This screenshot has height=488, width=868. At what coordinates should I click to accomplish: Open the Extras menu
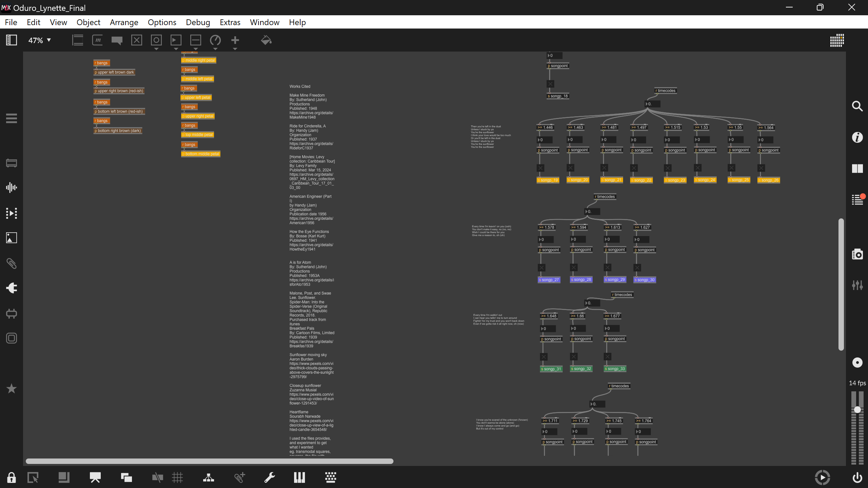[x=230, y=22]
